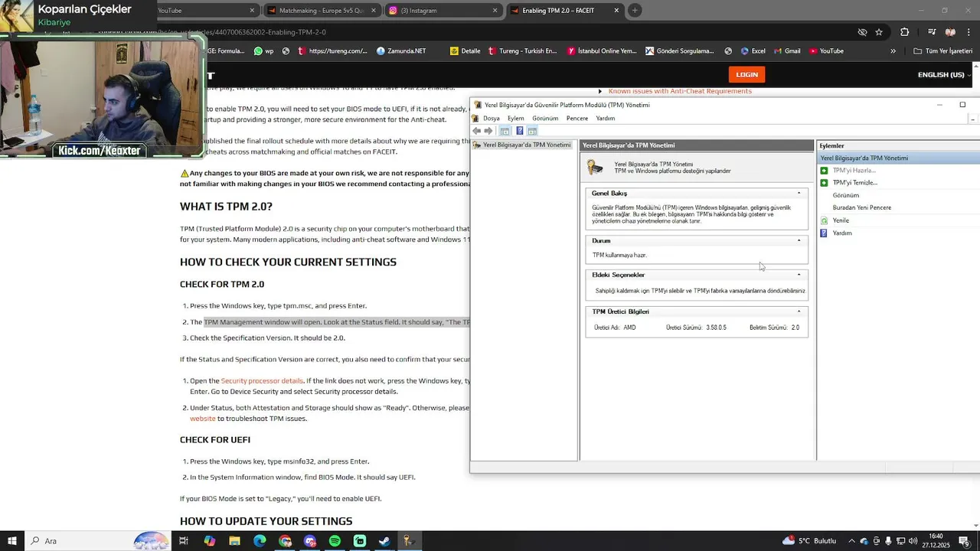Open Steam from the taskbar
The width and height of the screenshot is (980, 551).
pos(384,541)
